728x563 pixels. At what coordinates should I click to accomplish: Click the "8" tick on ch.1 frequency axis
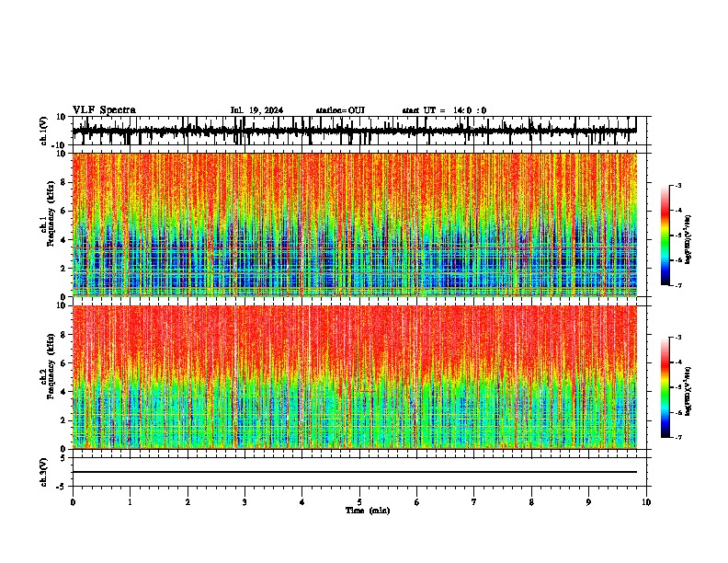[x=64, y=182]
